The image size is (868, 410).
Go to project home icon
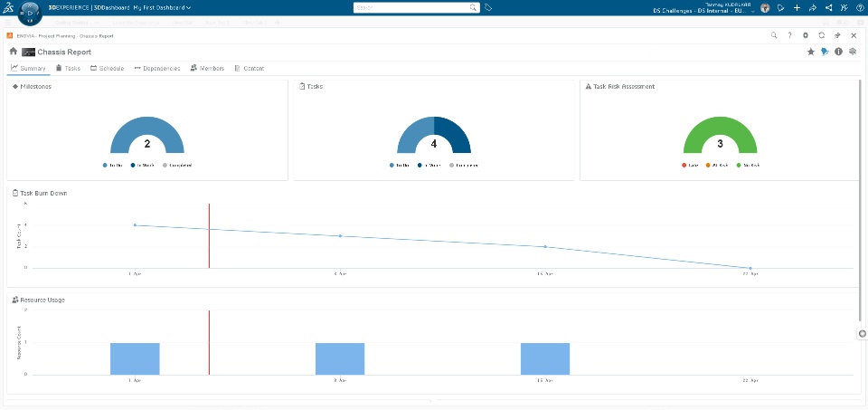click(14, 52)
